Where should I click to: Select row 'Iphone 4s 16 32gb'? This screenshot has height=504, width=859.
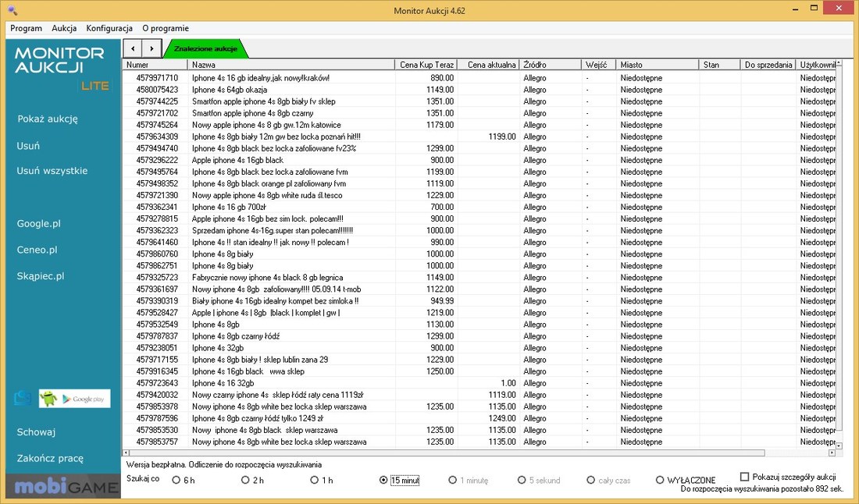[x=479, y=383]
